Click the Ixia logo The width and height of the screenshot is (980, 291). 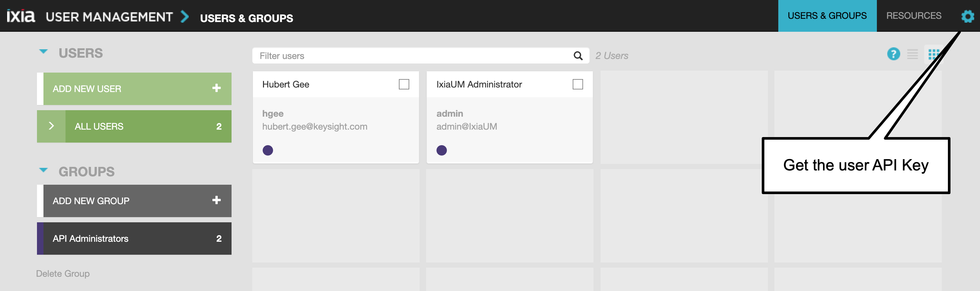(x=21, y=16)
